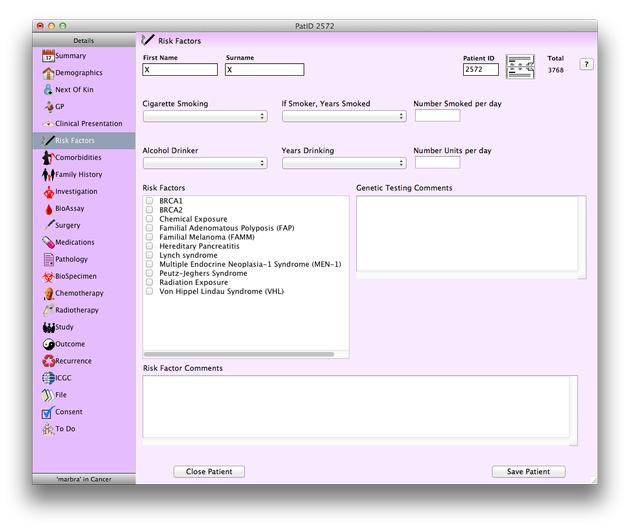Open the BioAssay blood drop icon
The width and height of the screenshot is (630, 529).
tap(49, 208)
